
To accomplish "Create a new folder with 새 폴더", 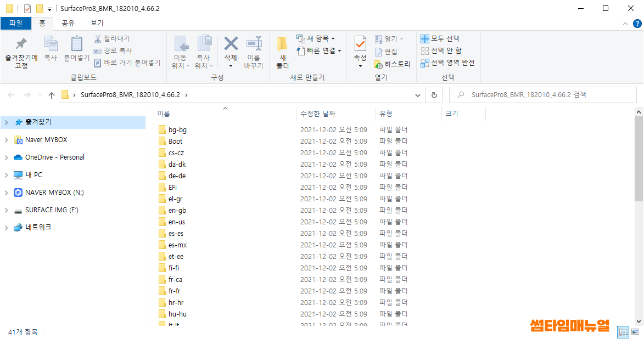I will click(x=283, y=53).
